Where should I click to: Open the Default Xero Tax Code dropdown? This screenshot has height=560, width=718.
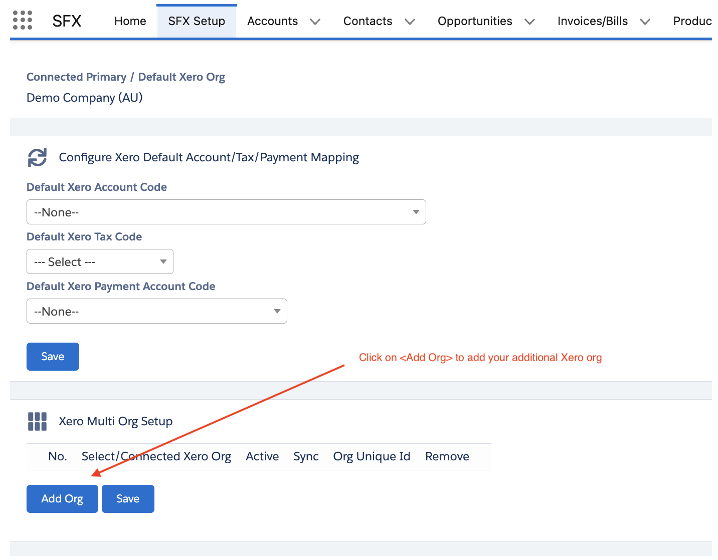tap(100, 261)
